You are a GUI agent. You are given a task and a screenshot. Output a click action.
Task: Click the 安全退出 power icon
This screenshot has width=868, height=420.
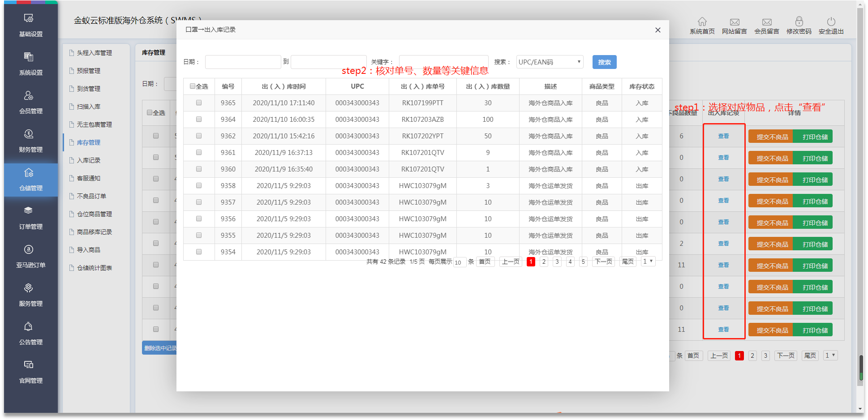click(831, 21)
